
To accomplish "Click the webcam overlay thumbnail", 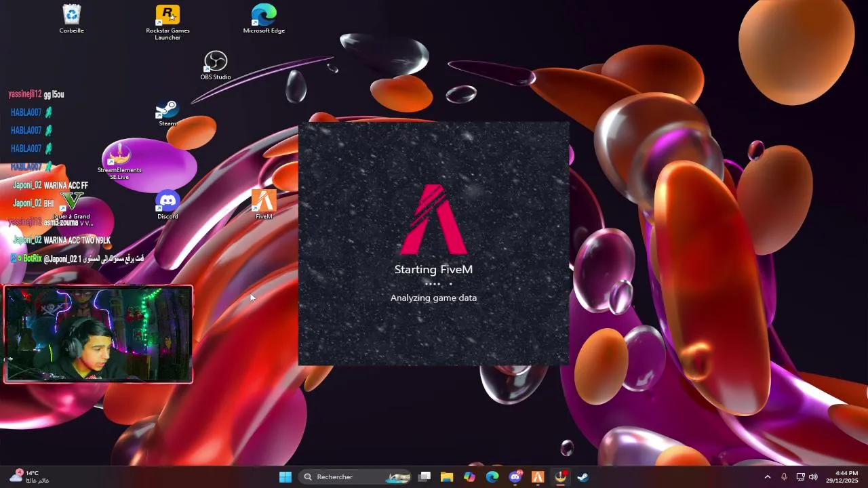I will pyautogui.click(x=98, y=334).
